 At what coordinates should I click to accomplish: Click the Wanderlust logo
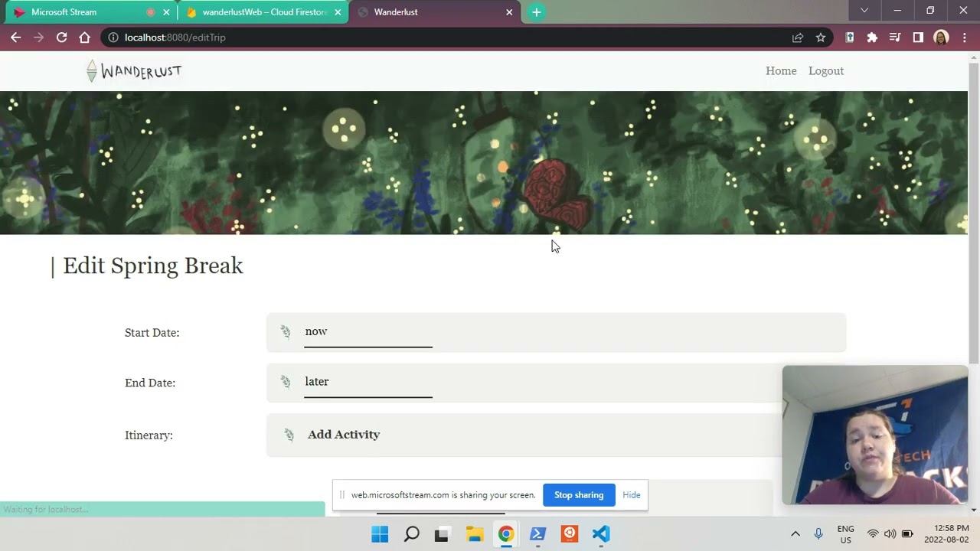[134, 71]
